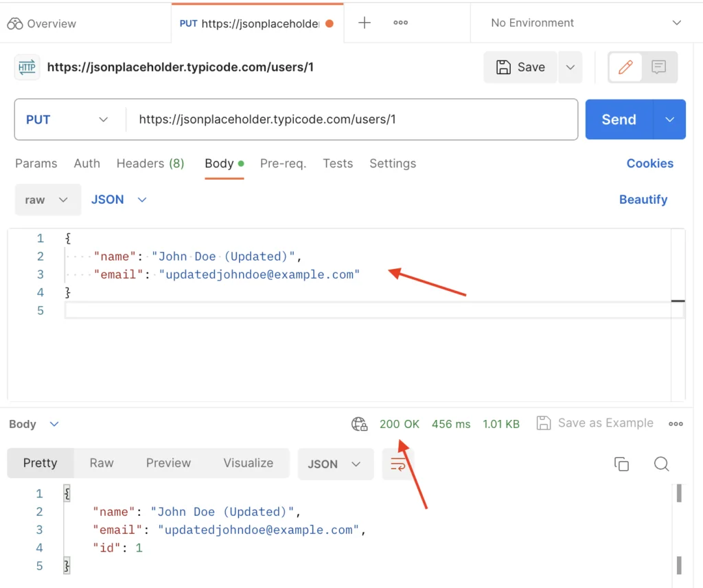Screen dimensions: 703x588
Task: Click the 200 OK status
Action: click(400, 424)
